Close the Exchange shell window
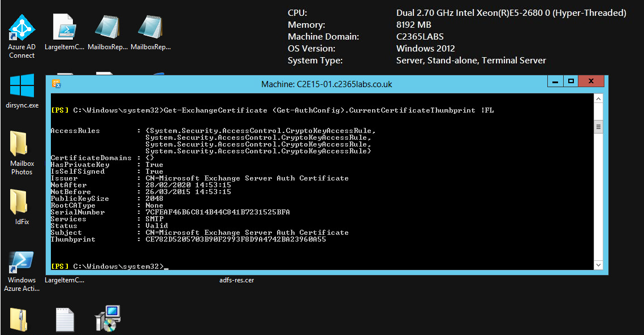This screenshot has width=644, height=335. 591,81
